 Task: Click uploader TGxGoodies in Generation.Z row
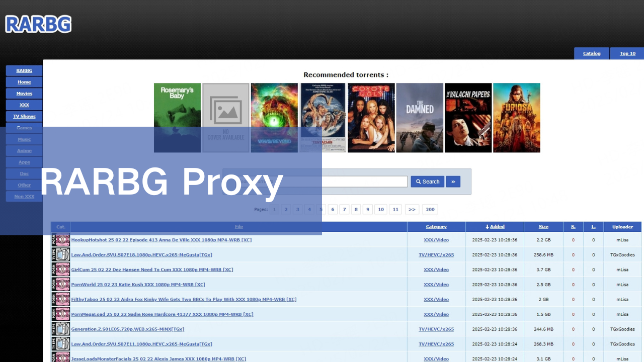622,329
